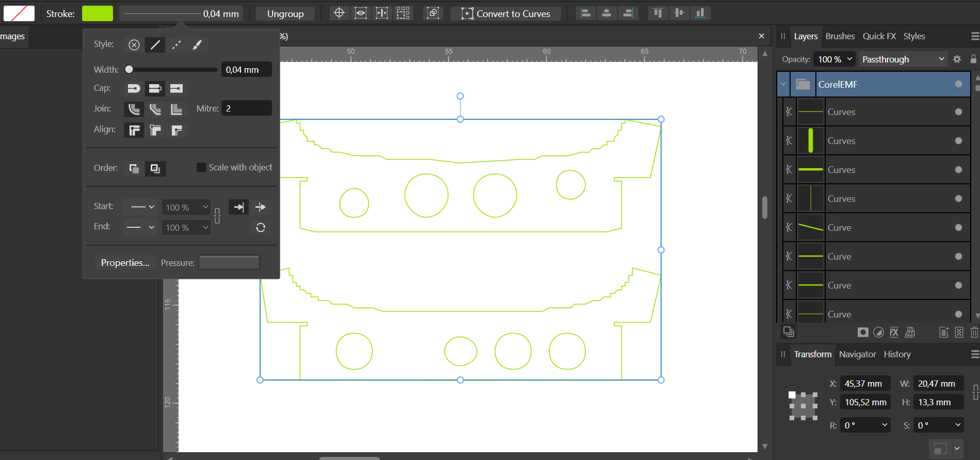Screen dimensions: 980x460
Task: Set the square cap option
Action: click(176, 88)
